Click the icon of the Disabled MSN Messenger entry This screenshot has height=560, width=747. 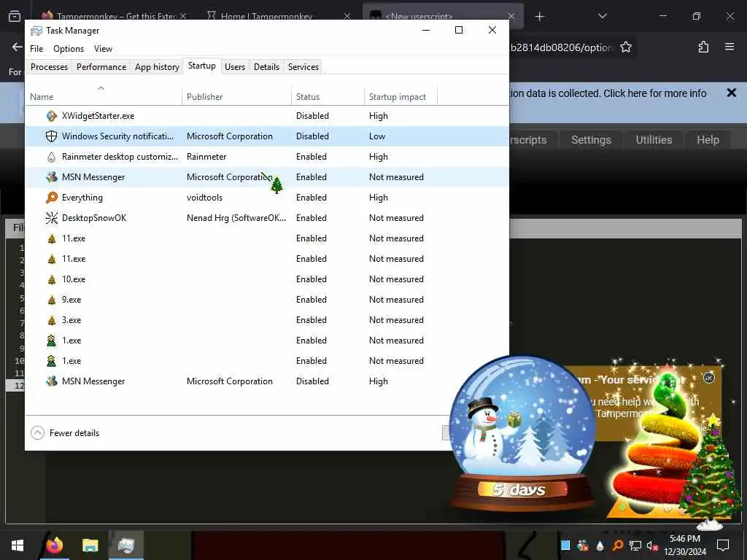click(x=52, y=381)
